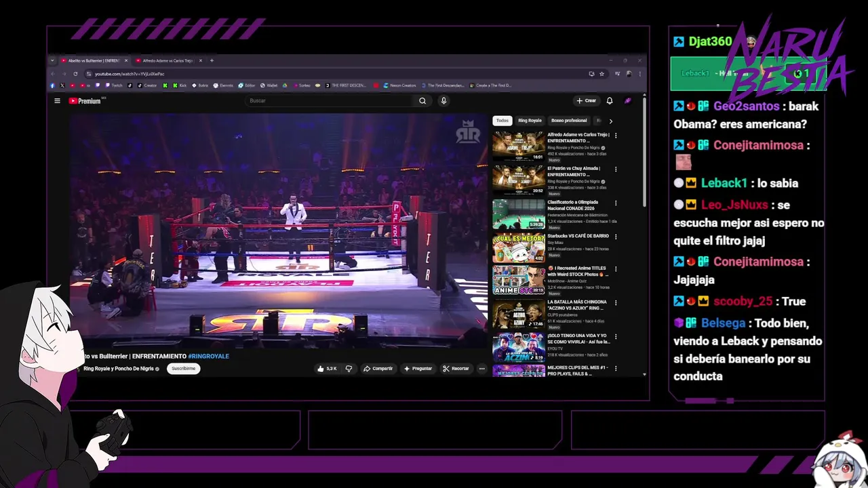Start voice search with the microphone icon

point(443,101)
